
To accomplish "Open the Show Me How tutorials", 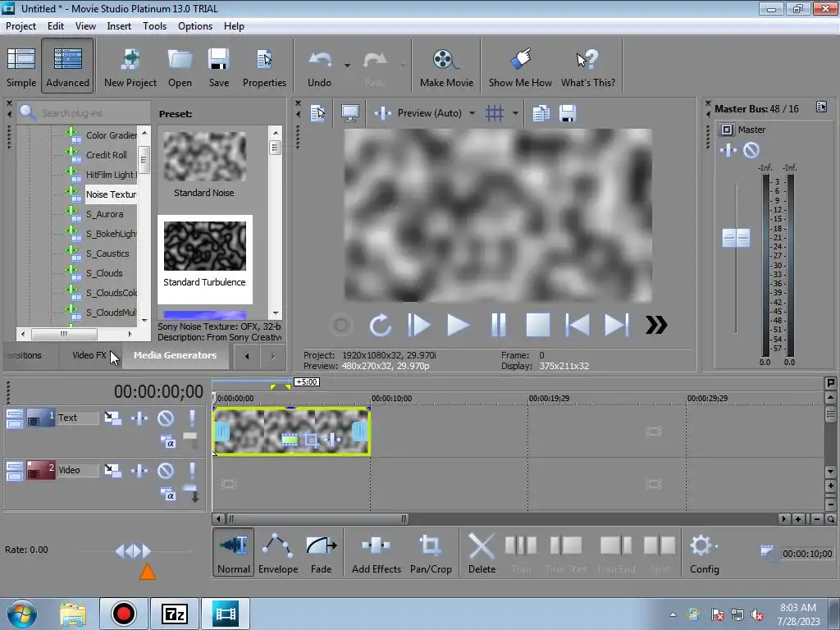I will (x=520, y=67).
